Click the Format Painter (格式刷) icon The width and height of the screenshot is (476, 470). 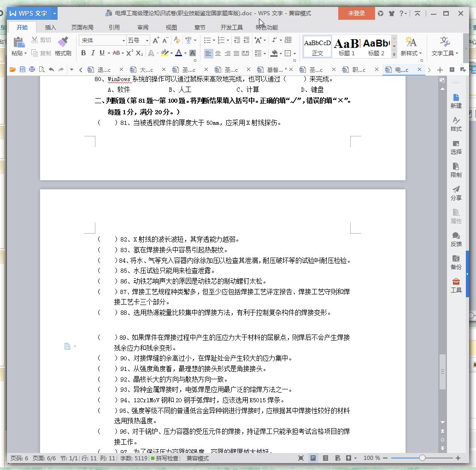(x=63, y=41)
